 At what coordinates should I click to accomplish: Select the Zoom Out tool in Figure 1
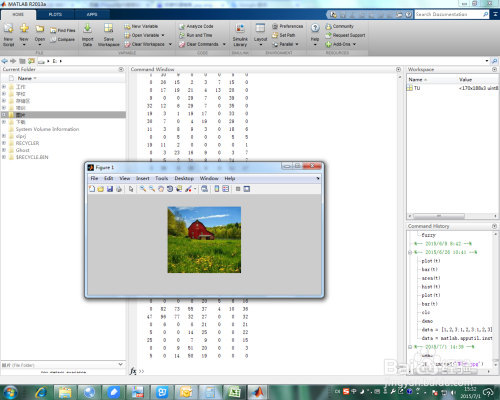(x=152, y=189)
